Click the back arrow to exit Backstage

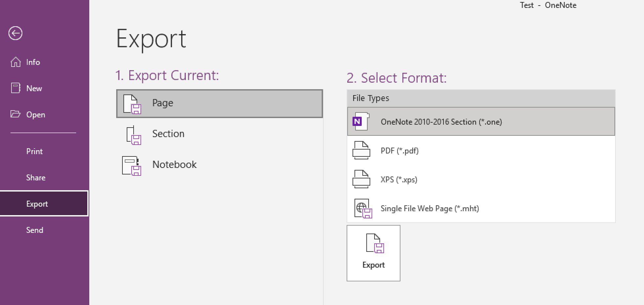coord(15,33)
